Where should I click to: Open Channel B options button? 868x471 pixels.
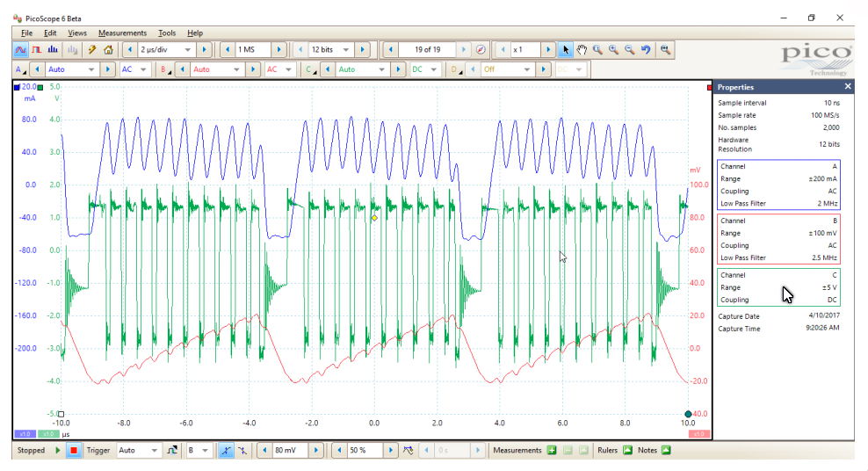pyautogui.click(x=165, y=69)
